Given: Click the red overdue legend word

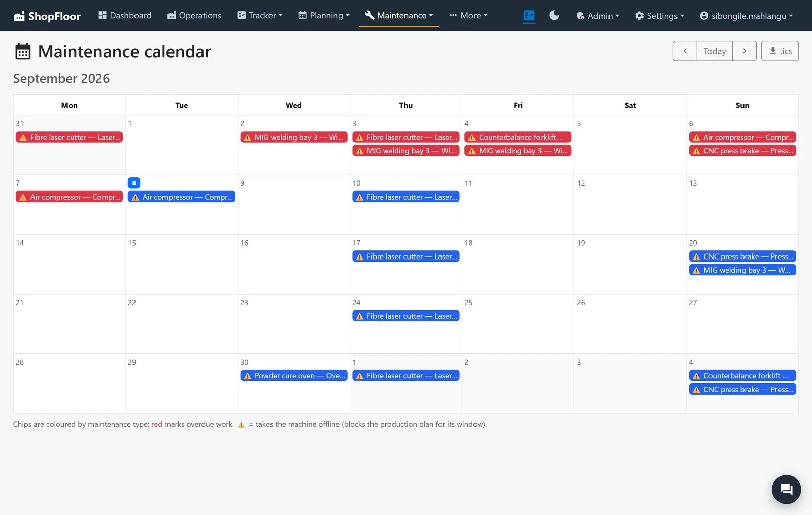Looking at the screenshot, I should tap(157, 424).
